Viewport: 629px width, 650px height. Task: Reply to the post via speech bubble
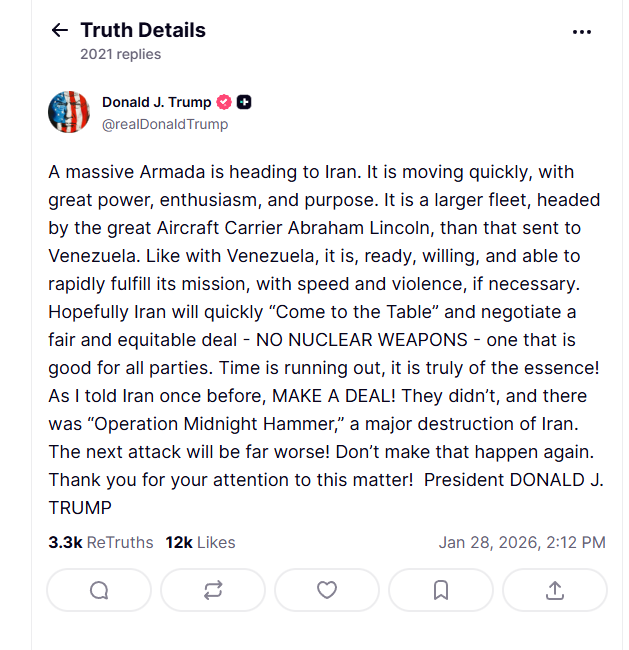[99, 590]
